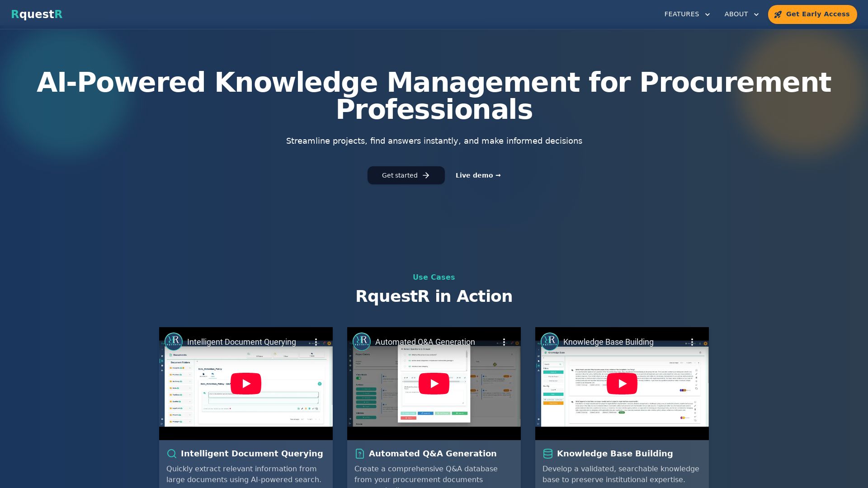Image resolution: width=868 pixels, height=488 pixels.
Task: Click the document question icon beside Automated Q&A
Action: coord(360,454)
